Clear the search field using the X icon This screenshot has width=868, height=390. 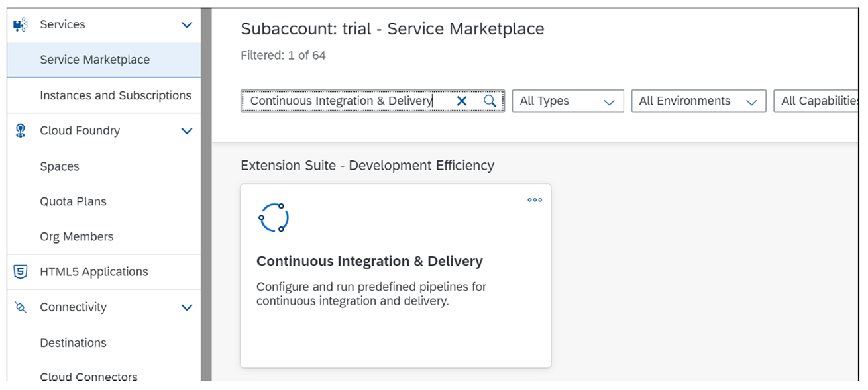[x=462, y=101]
